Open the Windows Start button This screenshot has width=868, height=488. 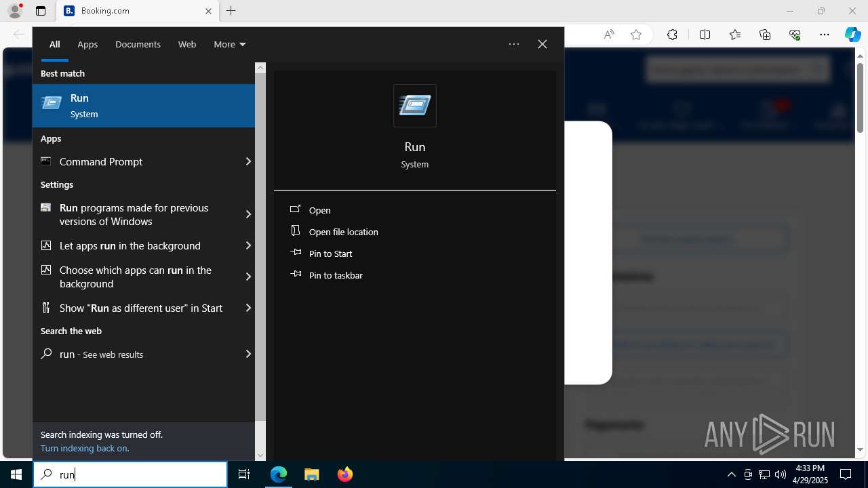tap(16, 474)
